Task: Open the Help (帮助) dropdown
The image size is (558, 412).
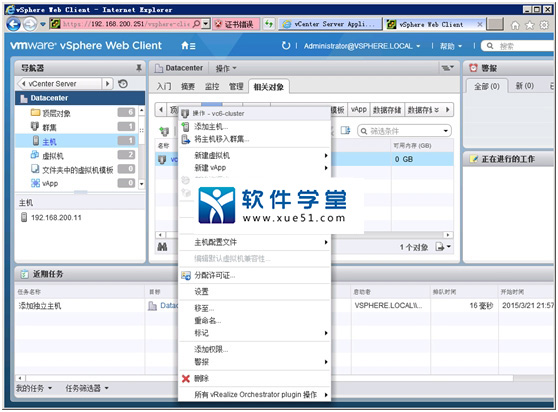Action: coord(451,46)
